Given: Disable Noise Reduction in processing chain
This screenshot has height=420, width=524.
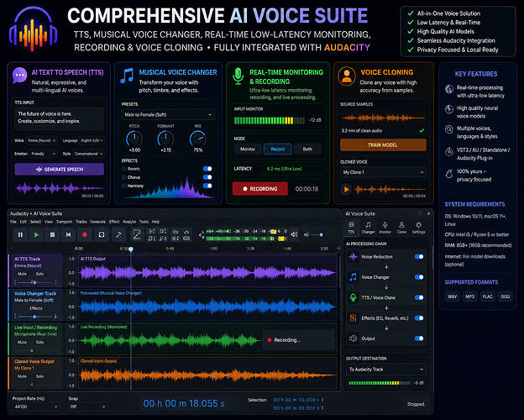Looking at the screenshot, I should (x=419, y=256).
